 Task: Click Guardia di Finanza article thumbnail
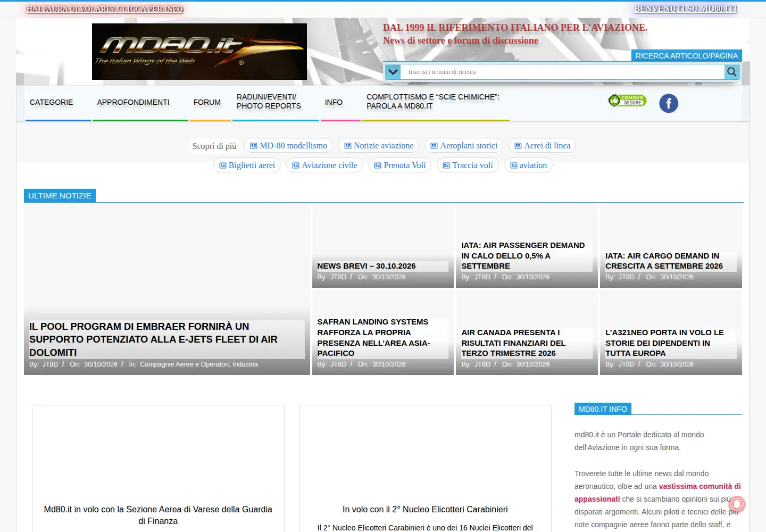(x=158, y=452)
